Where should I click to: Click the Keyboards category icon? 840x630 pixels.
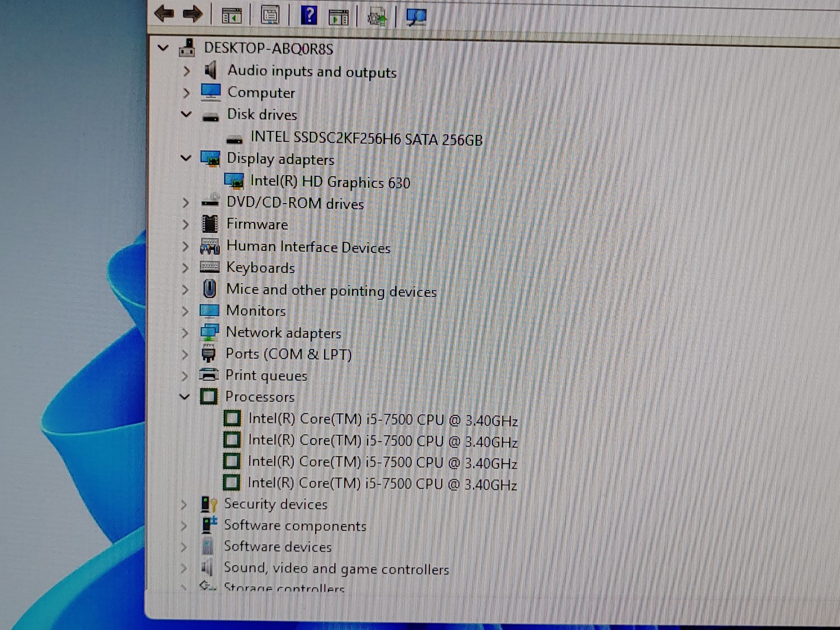[209, 267]
